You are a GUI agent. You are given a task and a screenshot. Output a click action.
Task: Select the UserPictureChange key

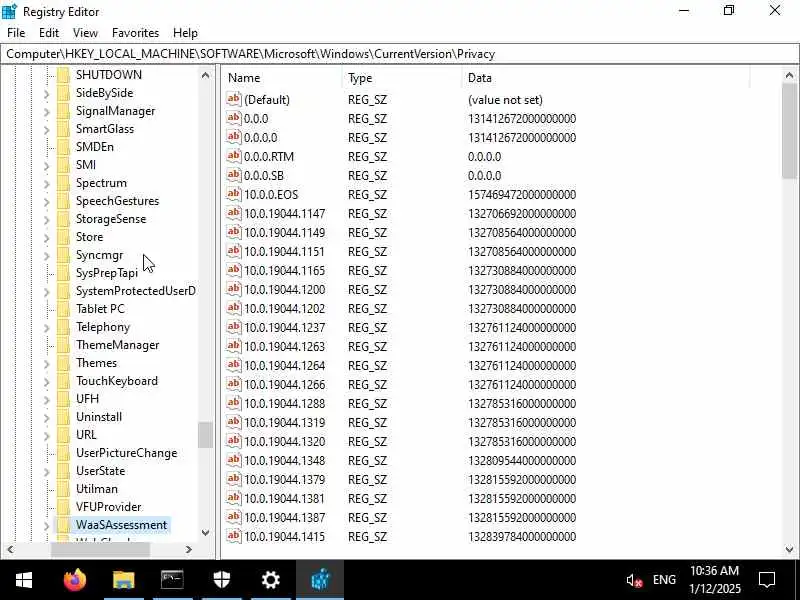(x=127, y=453)
